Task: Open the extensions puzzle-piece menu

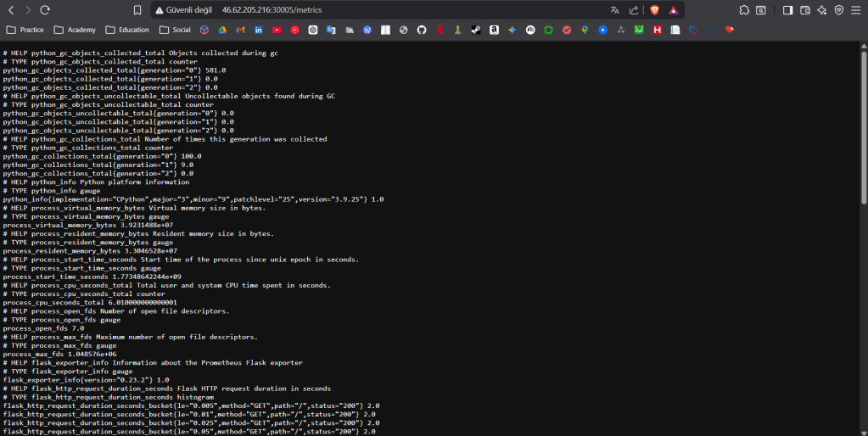Action: coord(744,10)
